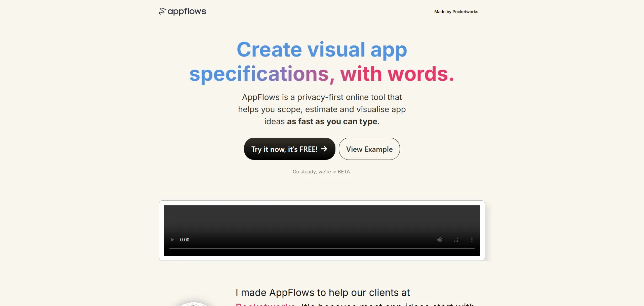Click the Create visual app headline

(322, 49)
